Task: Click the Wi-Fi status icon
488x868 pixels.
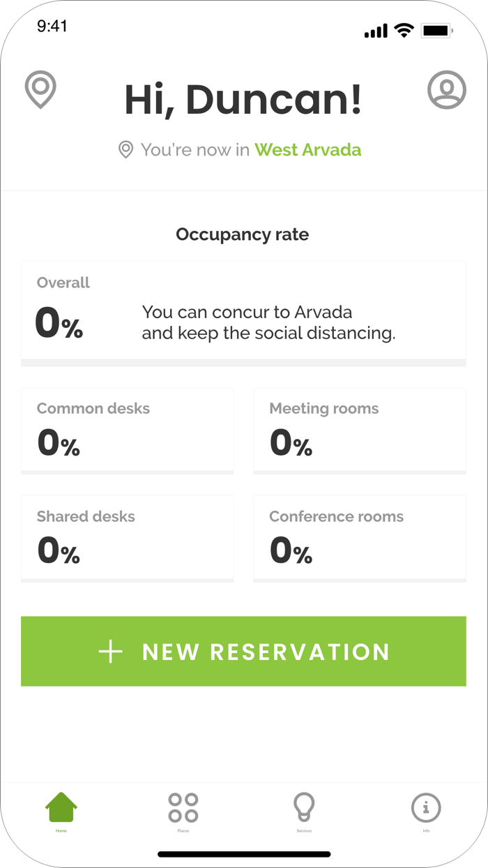Action: 403,29
